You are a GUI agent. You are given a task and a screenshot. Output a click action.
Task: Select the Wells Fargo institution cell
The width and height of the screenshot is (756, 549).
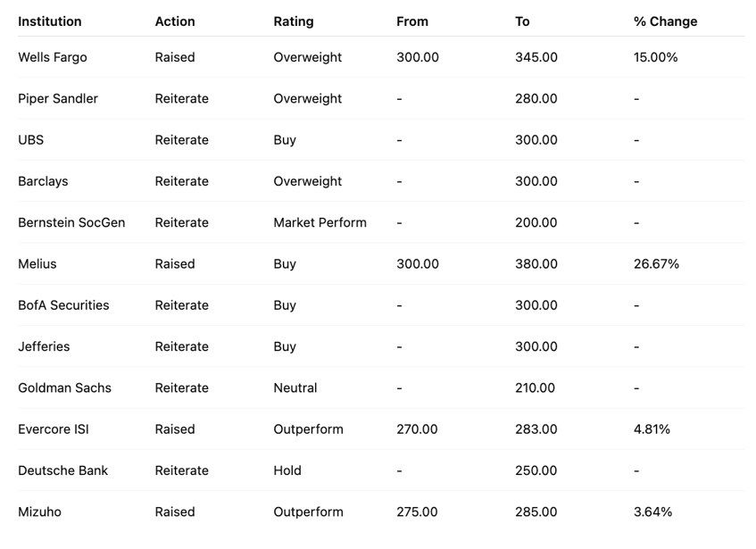click(53, 57)
